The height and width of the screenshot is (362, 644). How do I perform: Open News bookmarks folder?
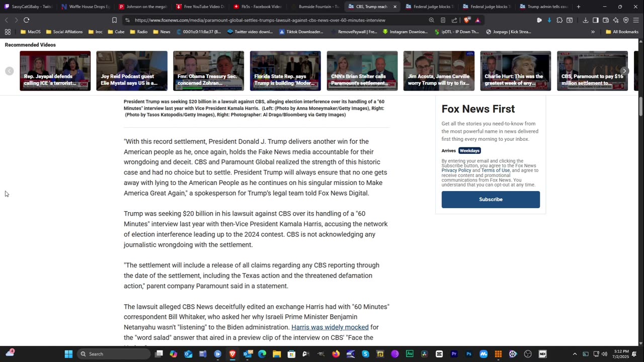162,32
